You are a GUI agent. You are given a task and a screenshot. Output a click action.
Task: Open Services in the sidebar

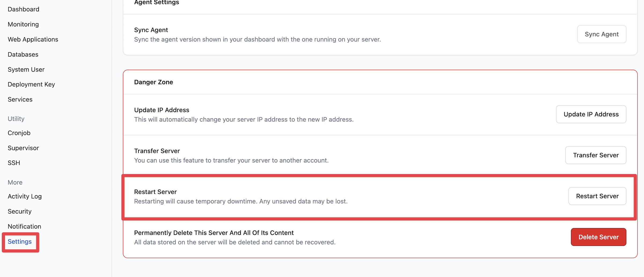(20, 99)
